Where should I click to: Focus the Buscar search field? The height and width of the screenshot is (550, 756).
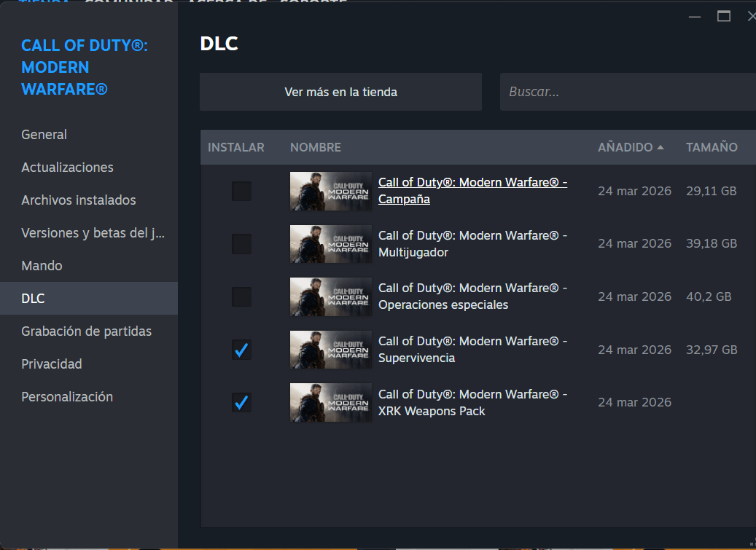(x=627, y=92)
